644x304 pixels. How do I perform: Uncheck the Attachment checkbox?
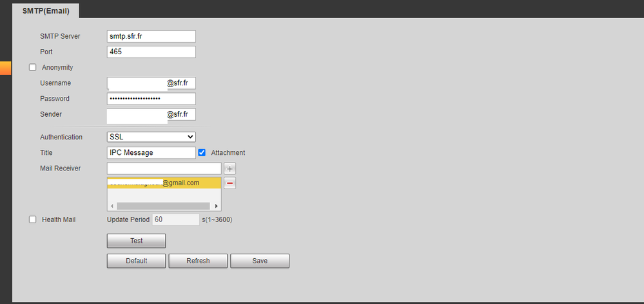(202, 152)
